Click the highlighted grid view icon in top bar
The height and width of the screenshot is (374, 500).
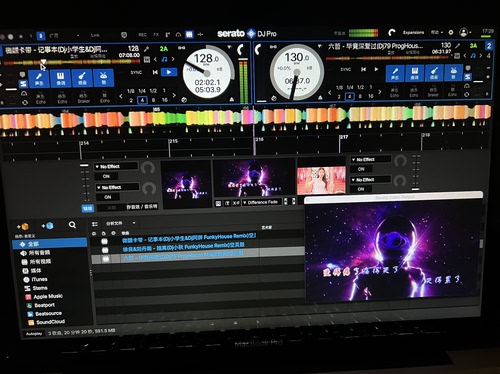(189, 34)
